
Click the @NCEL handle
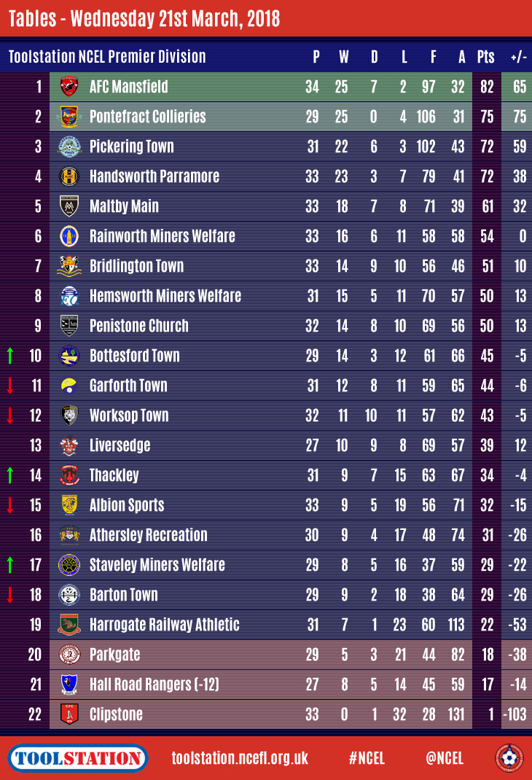[444, 758]
